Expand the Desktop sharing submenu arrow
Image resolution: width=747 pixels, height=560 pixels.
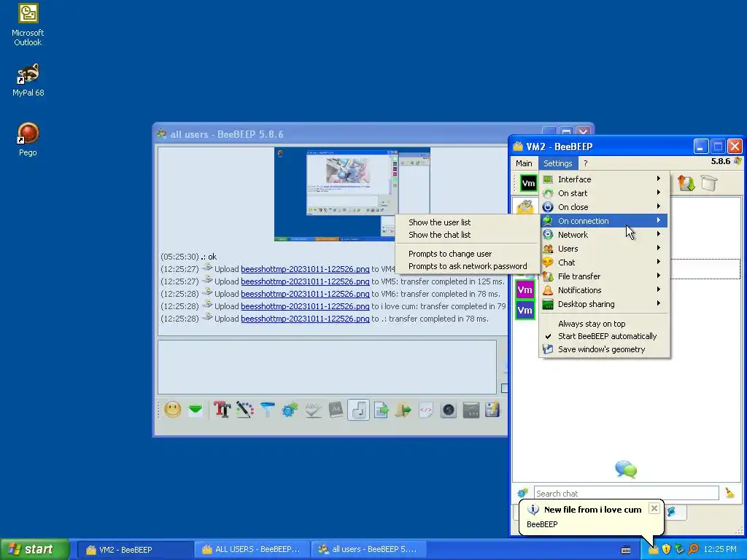pos(659,303)
